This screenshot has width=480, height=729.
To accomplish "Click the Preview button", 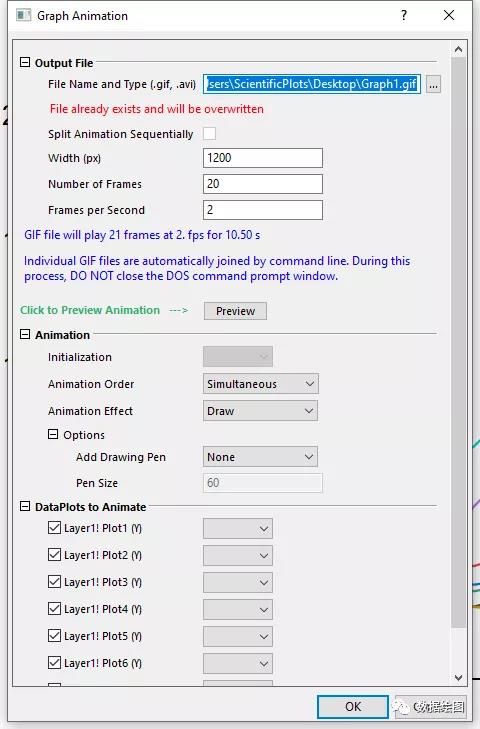I will point(235,311).
